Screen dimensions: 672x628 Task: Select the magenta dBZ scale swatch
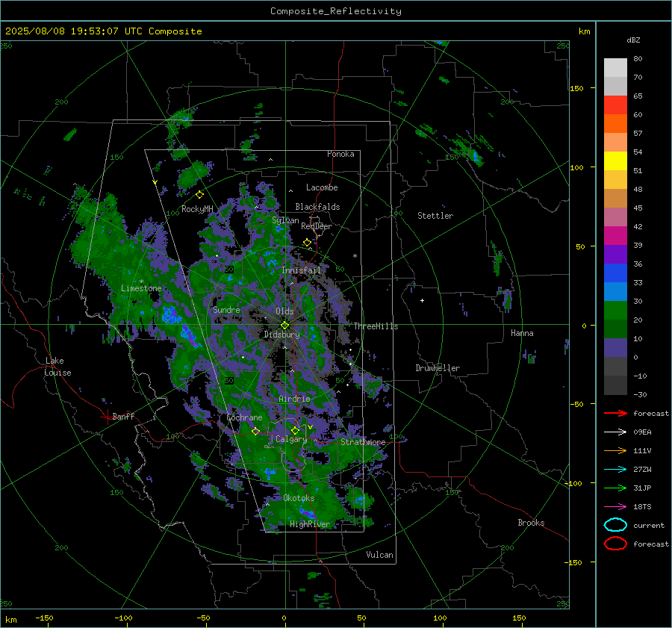click(x=615, y=235)
